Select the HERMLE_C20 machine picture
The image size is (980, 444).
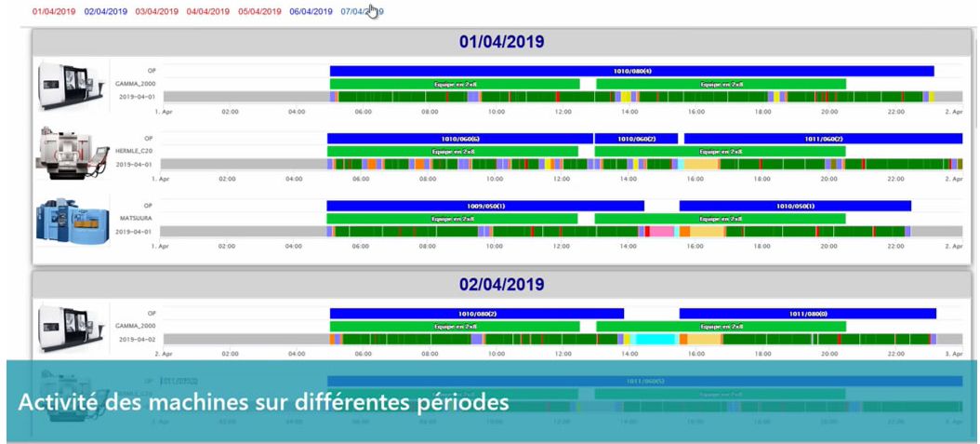tap(65, 152)
